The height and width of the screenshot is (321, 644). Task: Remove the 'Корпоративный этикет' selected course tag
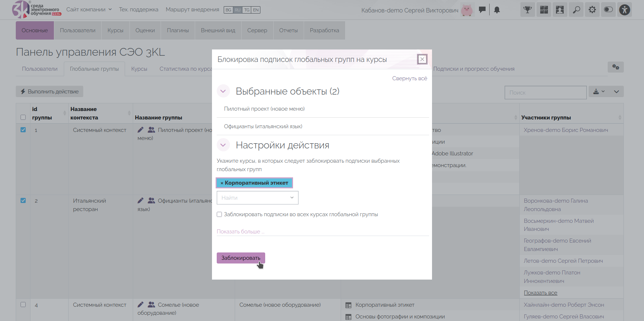click(222, 183)
